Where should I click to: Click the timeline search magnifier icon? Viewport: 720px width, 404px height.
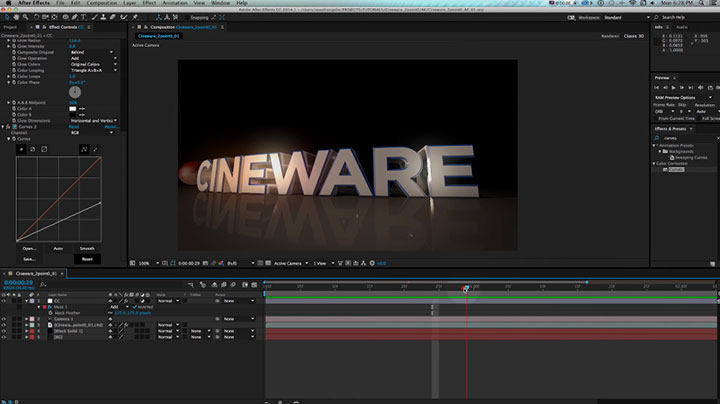coord(43,285)
